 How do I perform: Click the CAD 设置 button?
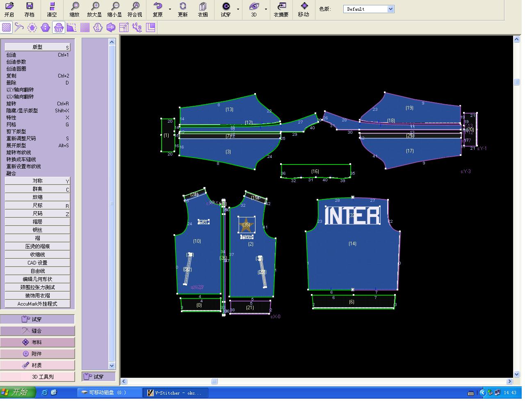pyautogui.click(x=38, y=263)
